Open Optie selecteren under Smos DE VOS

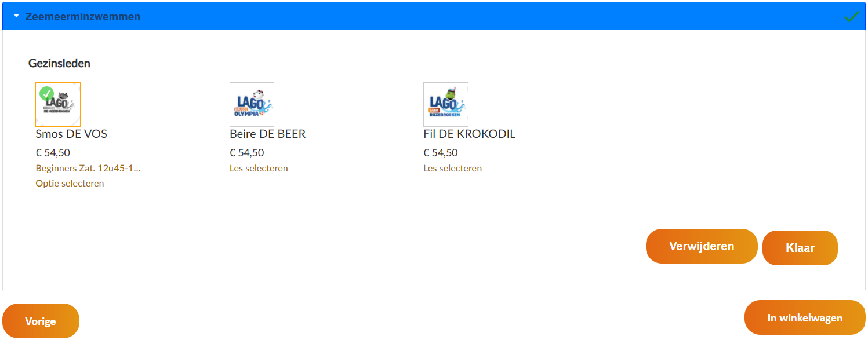coord(70,184)
